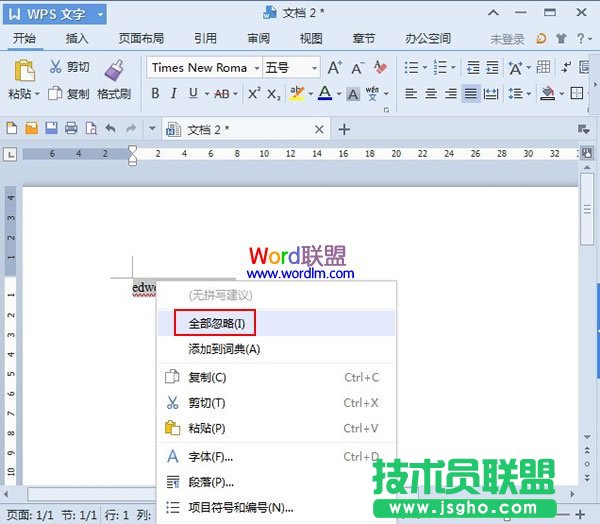This screenshot has height=524, width=600.
Task: Open the 插入 ribbon tab
Action: click(x=77, y=39)
